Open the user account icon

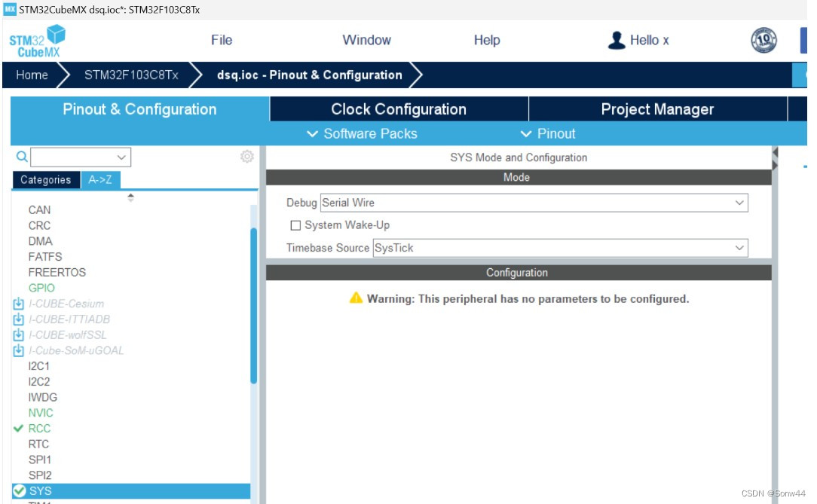click(617, 40)
